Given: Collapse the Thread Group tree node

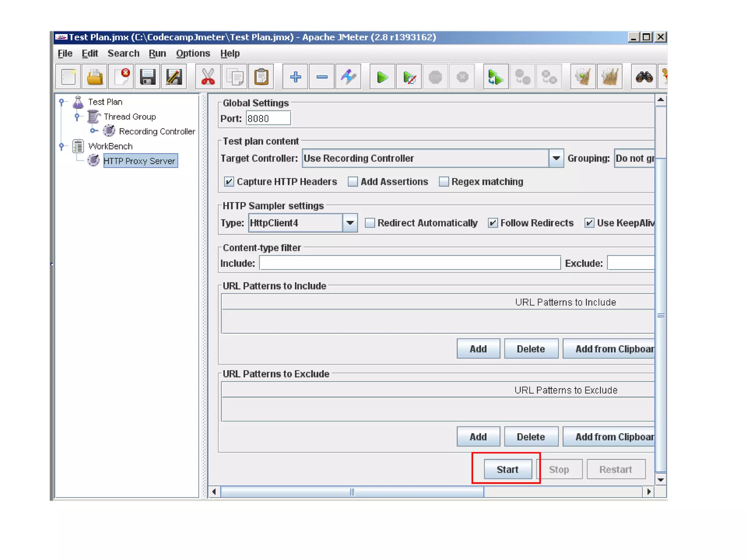Looking at the screenshot, I should (x=77, y=117).
